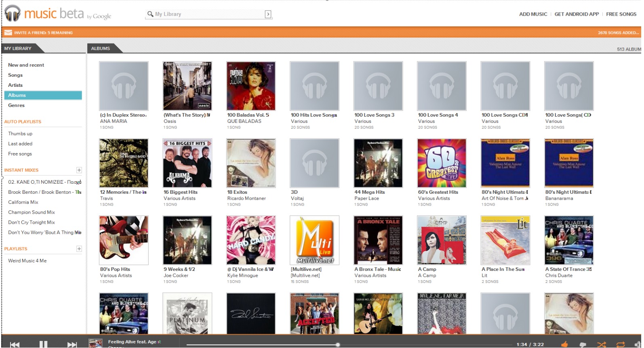Viewport: 644px width, 348px height.
Task: Toggle repeat mode in player bar
Action: [620, 345]
